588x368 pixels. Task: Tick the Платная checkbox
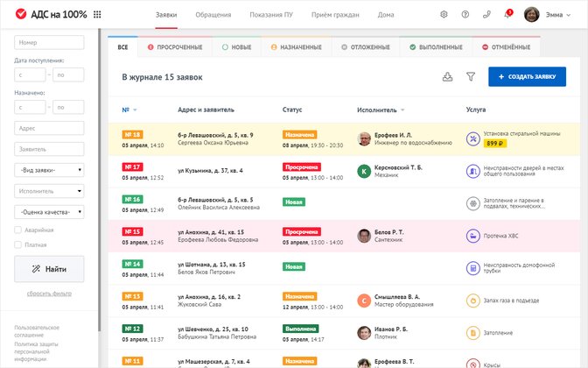pyautogui.click(x=18, y=244)
